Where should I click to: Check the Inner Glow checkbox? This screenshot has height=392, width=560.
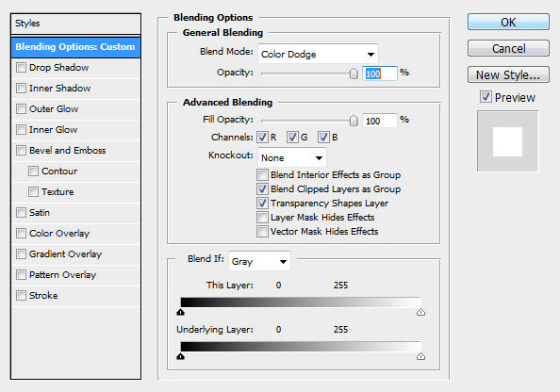[x=21, y=130]
